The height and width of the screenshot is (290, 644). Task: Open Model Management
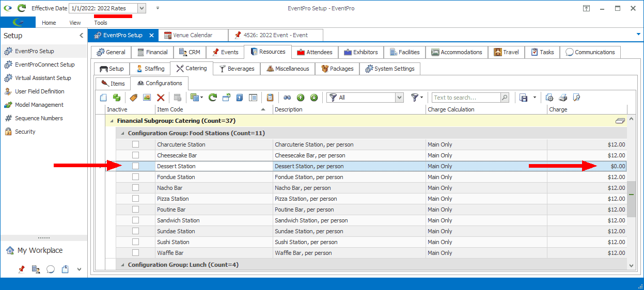tap(34, 105)
